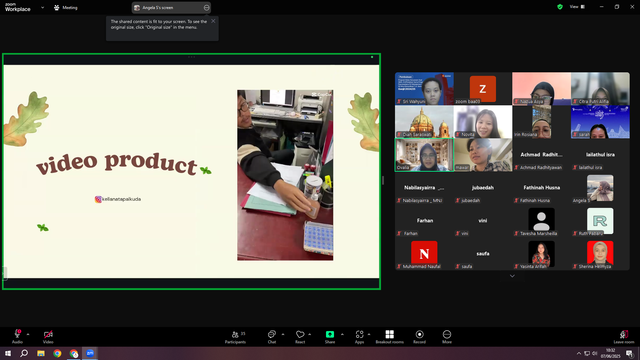Expand the Share options arrow

coord(342,334)
